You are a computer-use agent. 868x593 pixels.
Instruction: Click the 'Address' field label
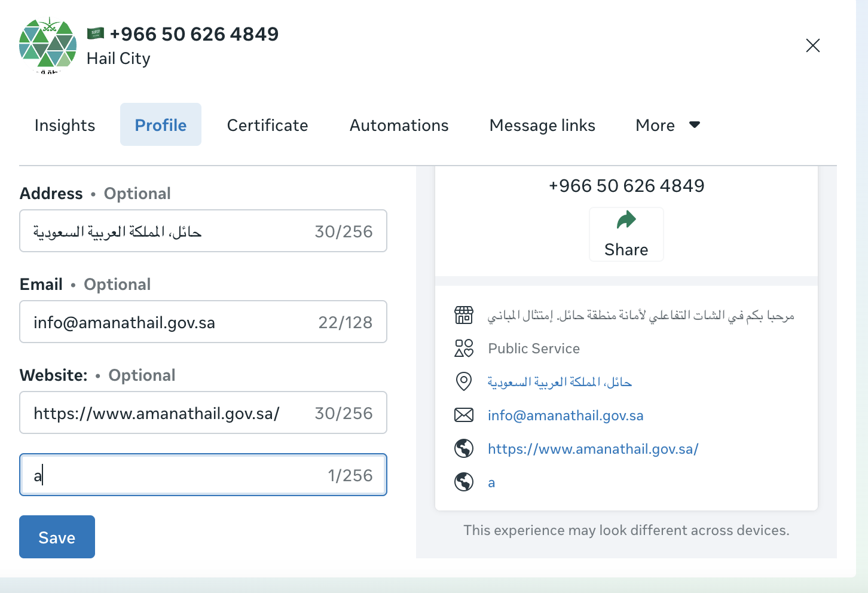[51, 194]
